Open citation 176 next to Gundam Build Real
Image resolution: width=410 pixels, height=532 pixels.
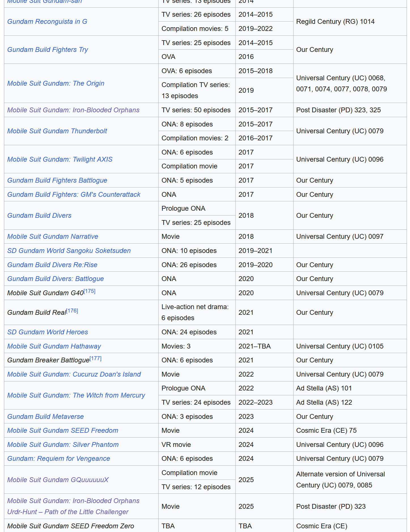(72, 311)
